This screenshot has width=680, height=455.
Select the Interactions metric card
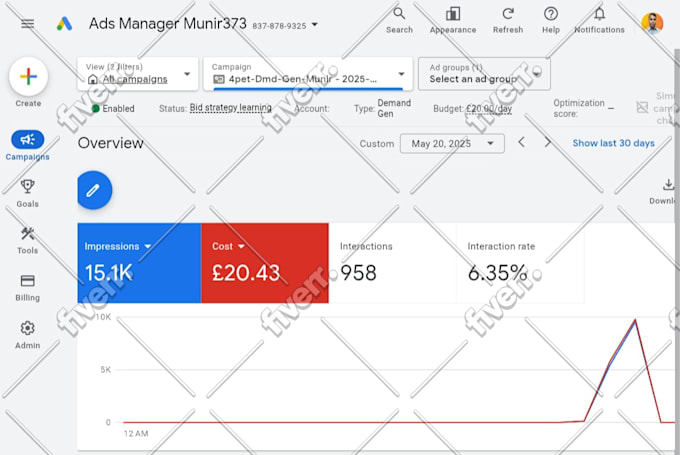(392, 263)
